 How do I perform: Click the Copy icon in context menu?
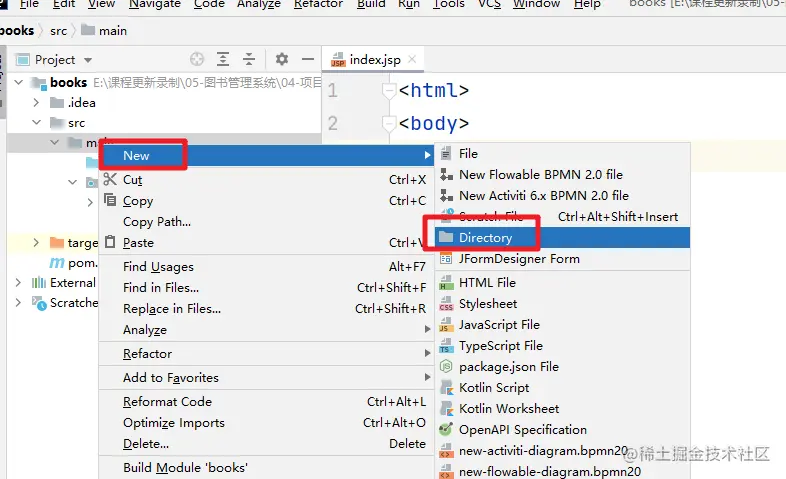click(x=110, y=200)
